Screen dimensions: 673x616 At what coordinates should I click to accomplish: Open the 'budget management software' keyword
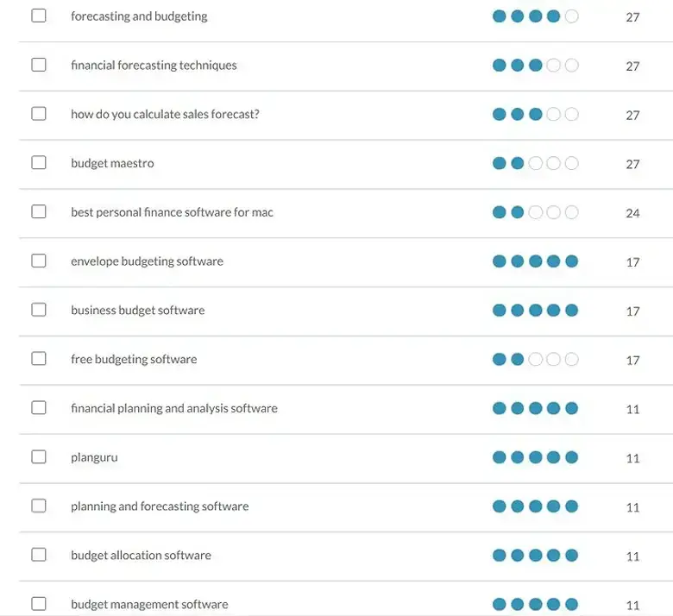(x=149, y=604)
